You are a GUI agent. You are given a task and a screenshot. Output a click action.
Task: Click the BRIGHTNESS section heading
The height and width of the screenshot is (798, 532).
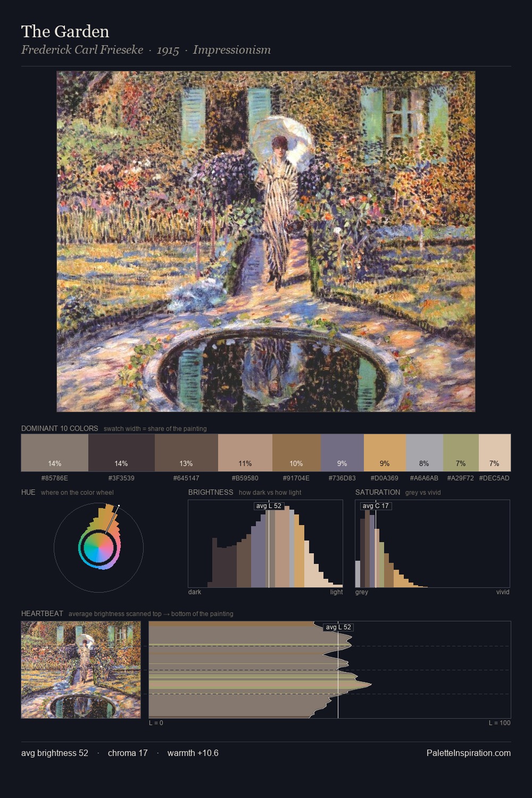[211, 492]
